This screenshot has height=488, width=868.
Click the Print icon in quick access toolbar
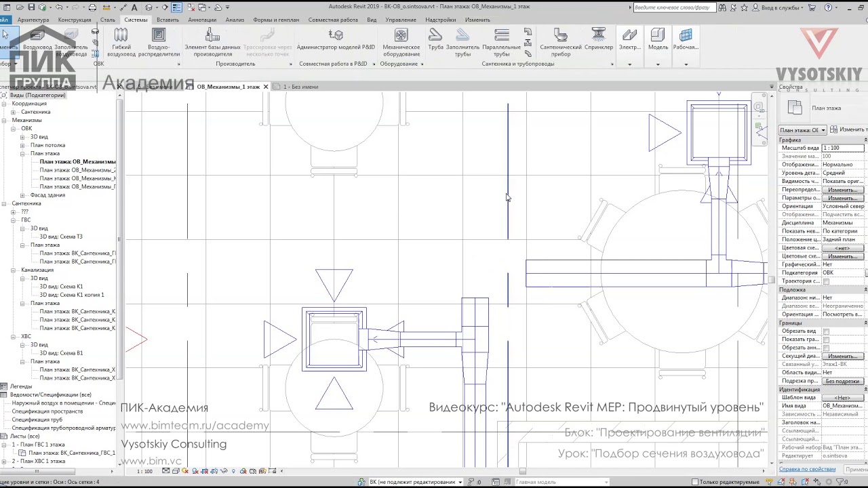tap(93, 7)
